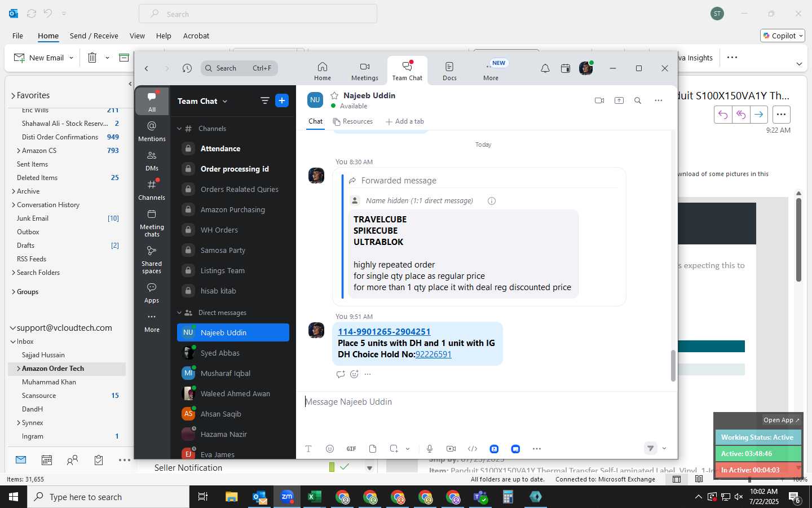Open Amazon Purchasing channel

point(233,209)
